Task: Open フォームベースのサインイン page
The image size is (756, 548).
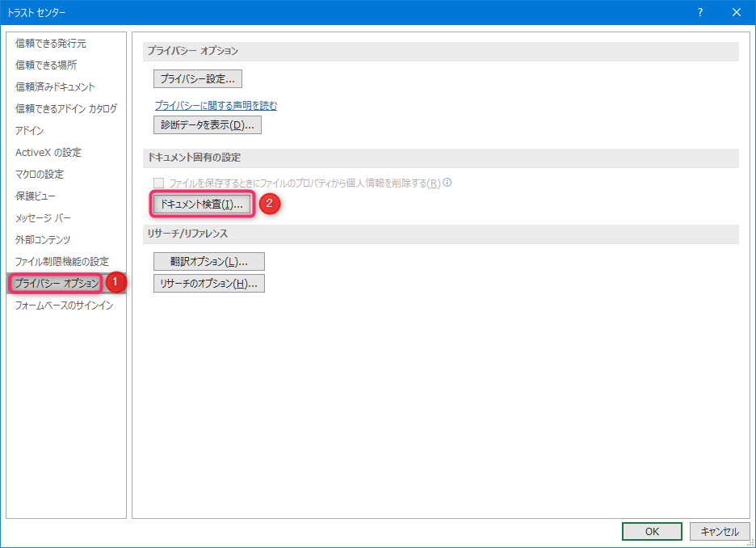Action: coord(64,306)
